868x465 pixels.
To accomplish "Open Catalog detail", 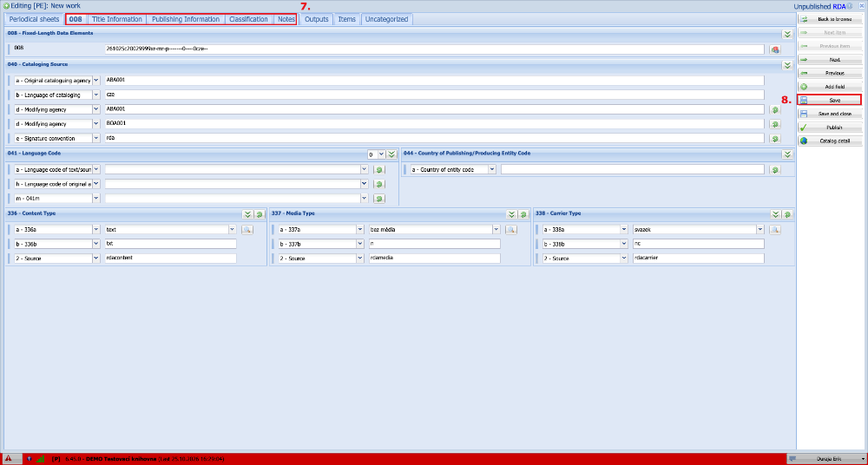I will [x=830, y=141].
